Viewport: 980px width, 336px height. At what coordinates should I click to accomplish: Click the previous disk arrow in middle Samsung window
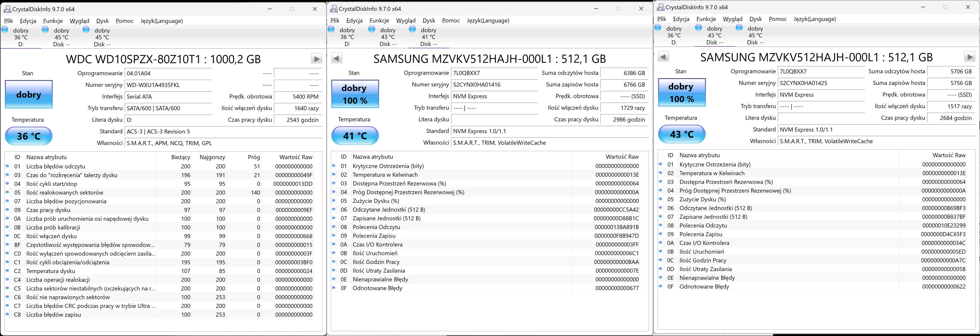[x=337, y=58]
